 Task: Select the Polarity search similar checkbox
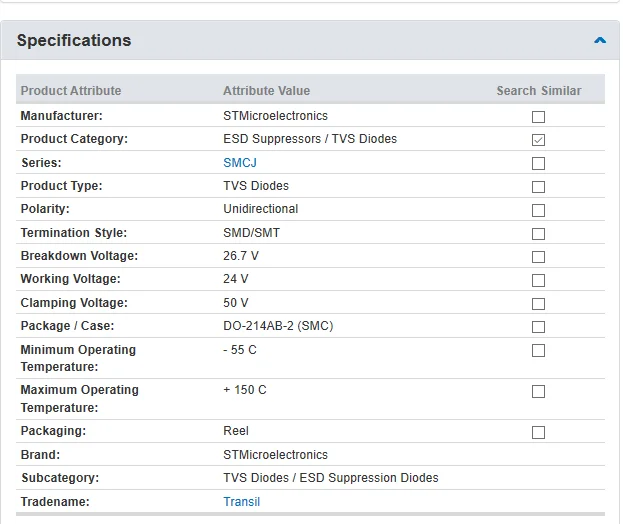(538, 210)
